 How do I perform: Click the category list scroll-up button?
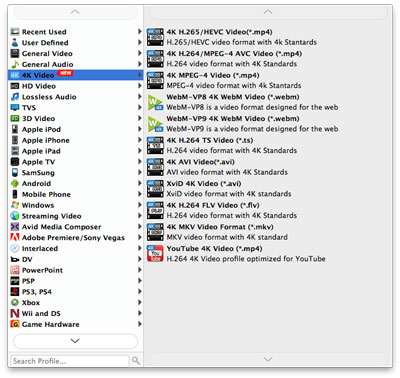[75, 12]
